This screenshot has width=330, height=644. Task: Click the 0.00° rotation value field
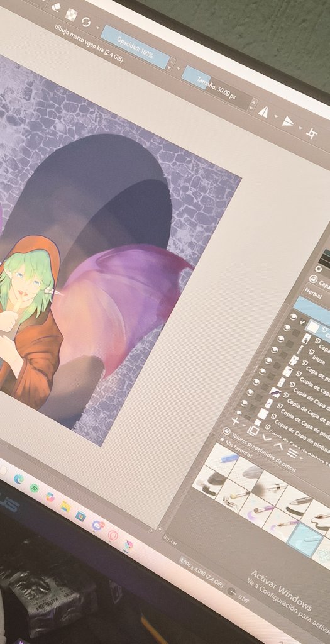click(243, 599)
